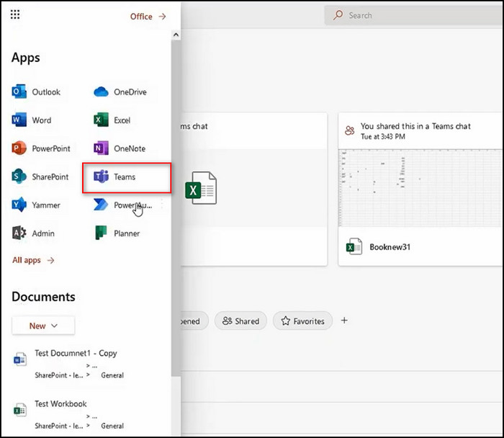
Task: Open Test Documnet1 - Copy document
Action: (x=76, y=353)
